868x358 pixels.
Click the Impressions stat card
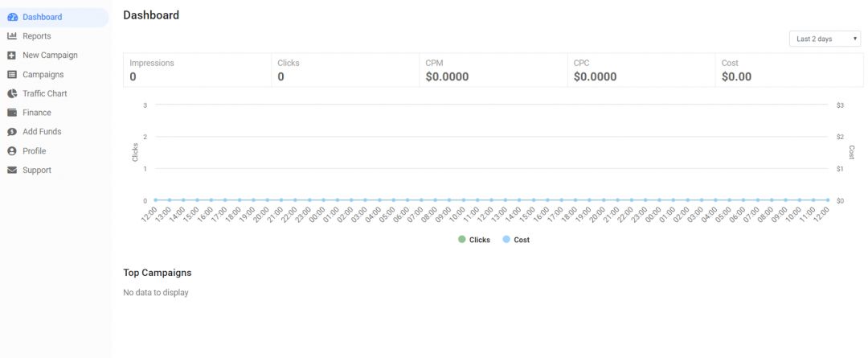[197, 70]
